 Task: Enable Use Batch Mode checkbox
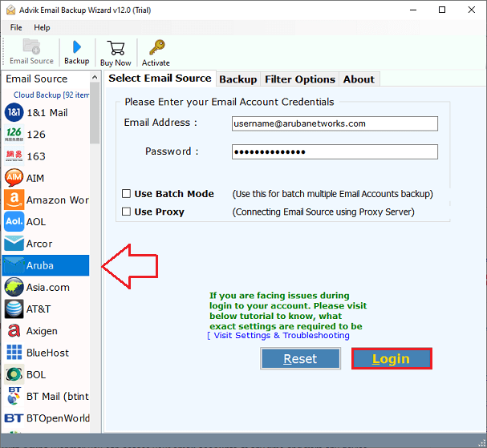point(126,194)
